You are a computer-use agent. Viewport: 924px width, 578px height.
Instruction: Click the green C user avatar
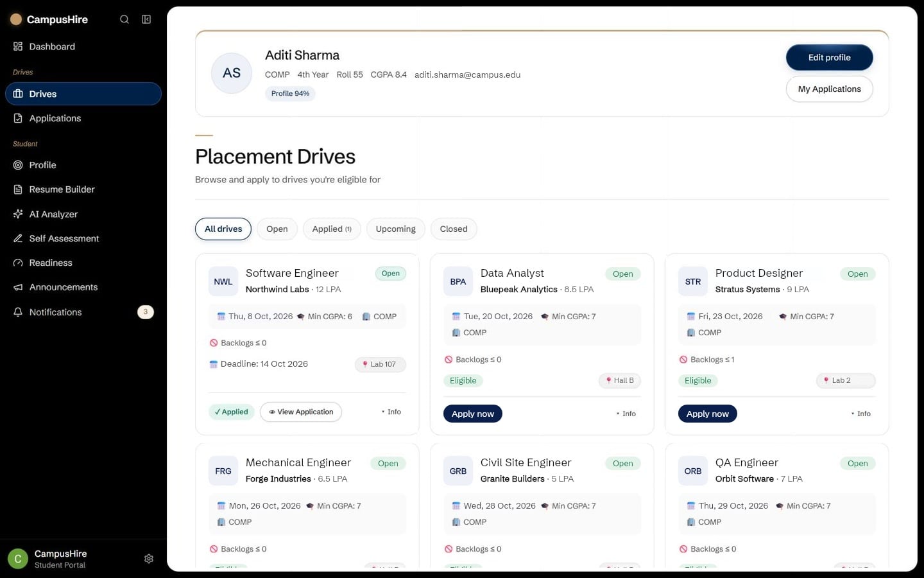(18, 559)
